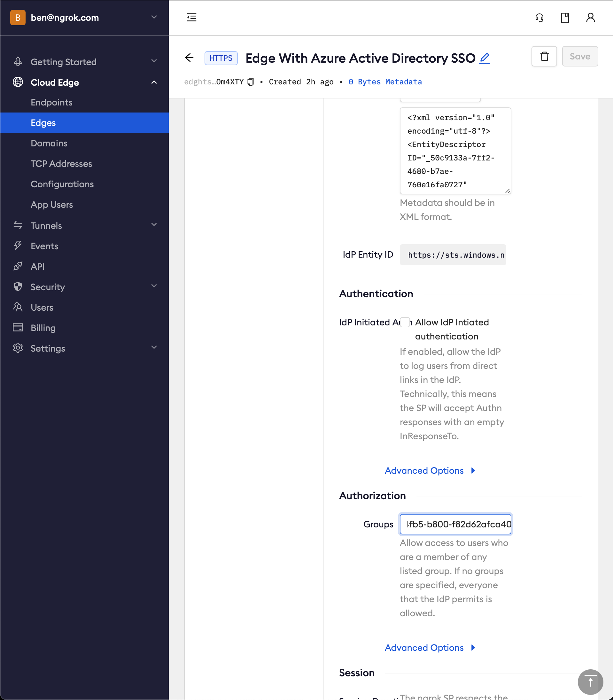613x700 pixels.
Task: Click the Security shield icon
Action: click(18, 287)
